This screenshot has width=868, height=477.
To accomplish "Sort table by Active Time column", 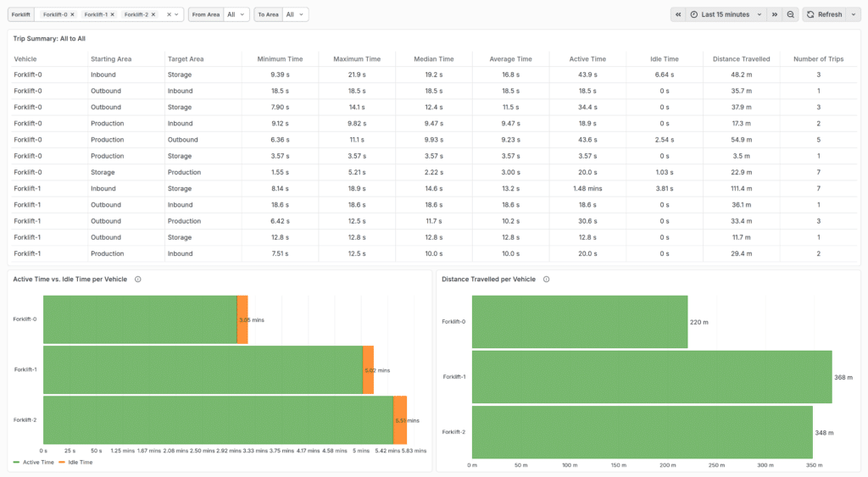I will [587, 59].
